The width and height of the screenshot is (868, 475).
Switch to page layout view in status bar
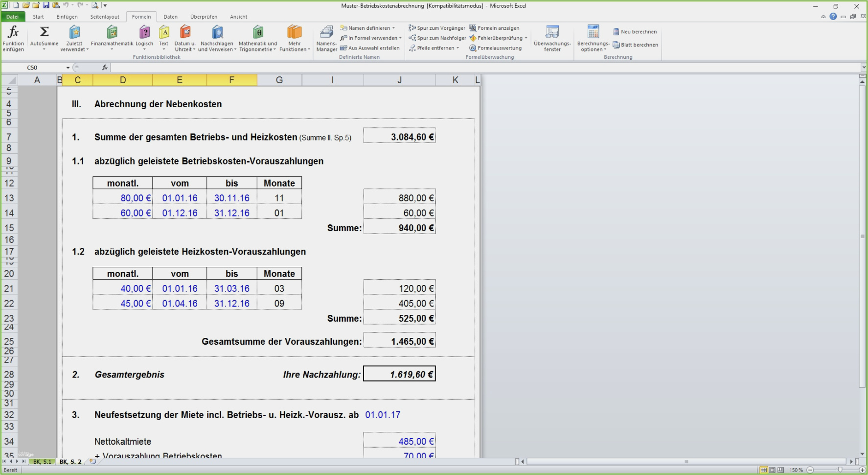pyautogui.click(x=772, y=470)
